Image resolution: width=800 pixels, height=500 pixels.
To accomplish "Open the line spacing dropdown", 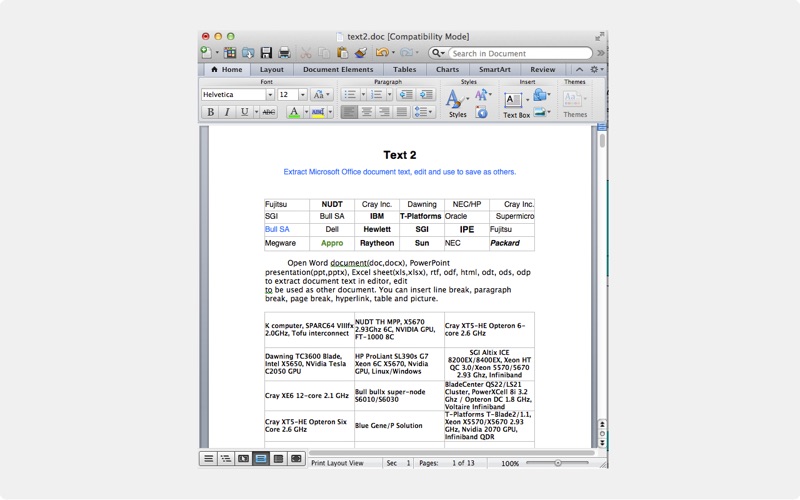I will (x=423, y=112).
